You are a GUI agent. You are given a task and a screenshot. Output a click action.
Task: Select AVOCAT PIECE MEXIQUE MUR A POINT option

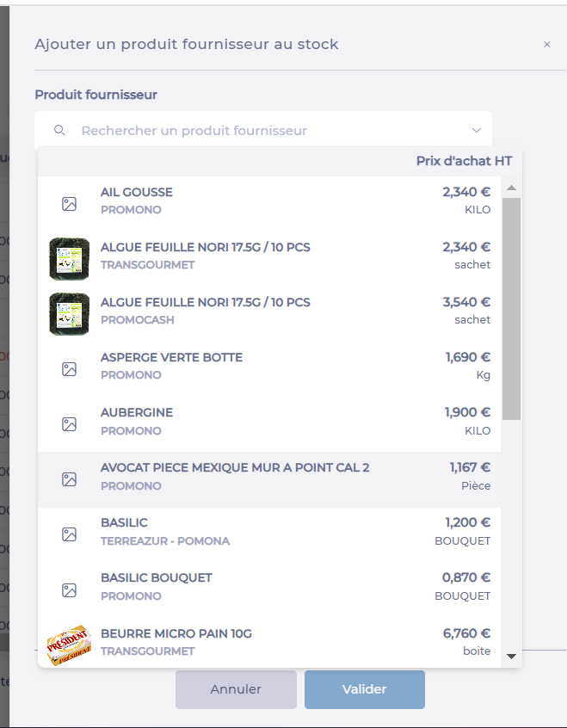pos(269,479)
